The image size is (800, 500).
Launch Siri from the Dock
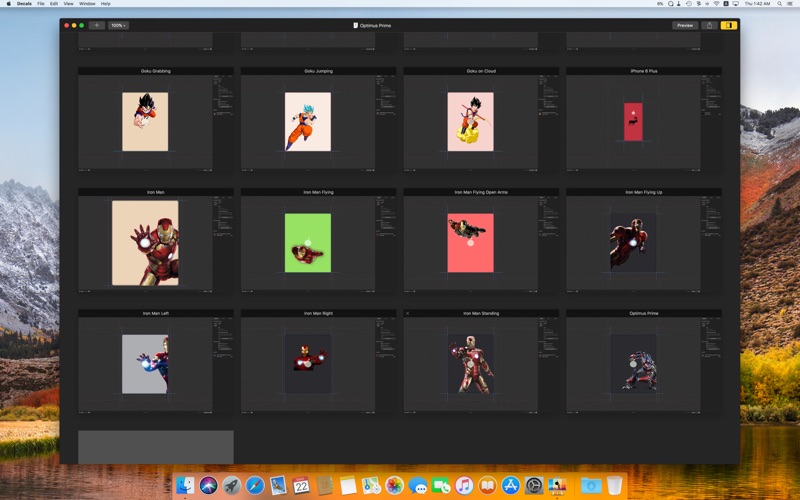point(209,485)
